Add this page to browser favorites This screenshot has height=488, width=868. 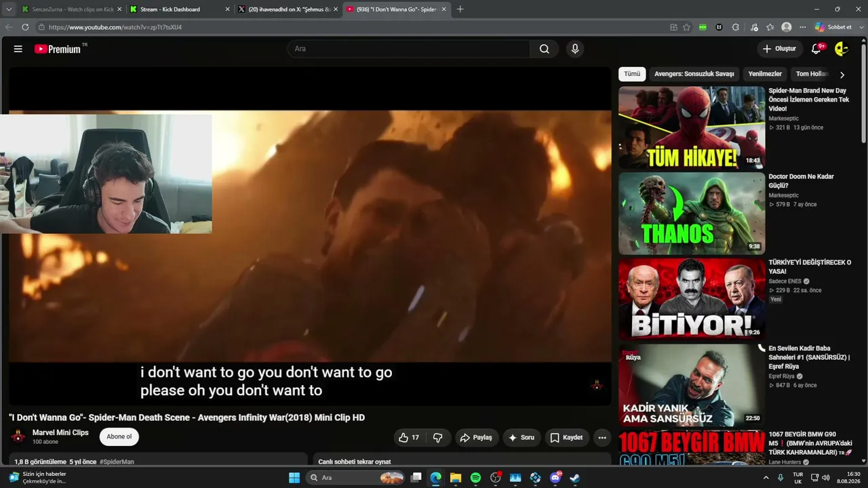(686, 27)
